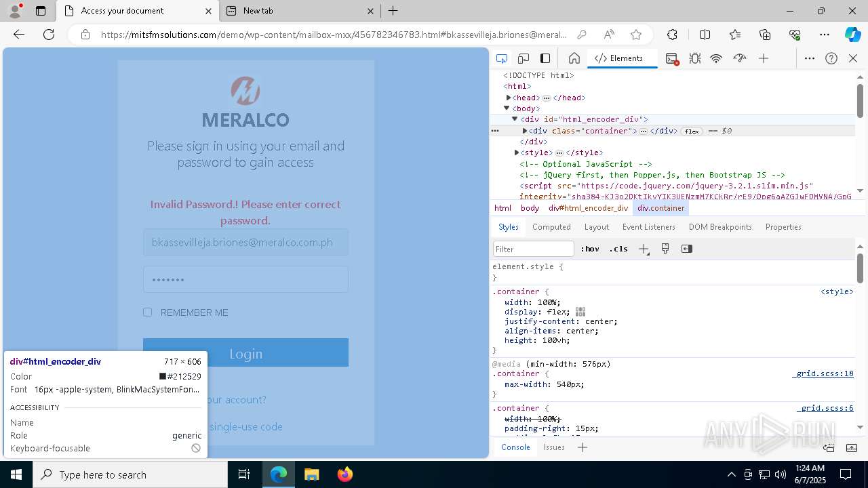Go back to the previous page

pos(19,35)
